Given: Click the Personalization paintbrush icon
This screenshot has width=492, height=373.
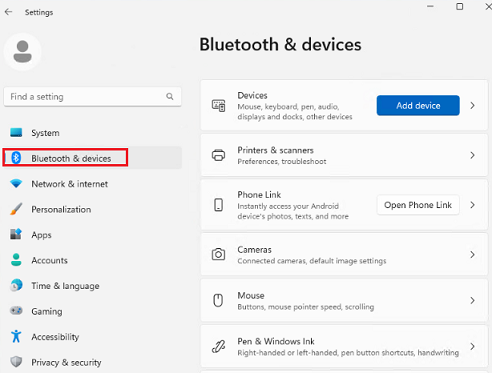Looking at the screenshot, I should tap(16, 209).
